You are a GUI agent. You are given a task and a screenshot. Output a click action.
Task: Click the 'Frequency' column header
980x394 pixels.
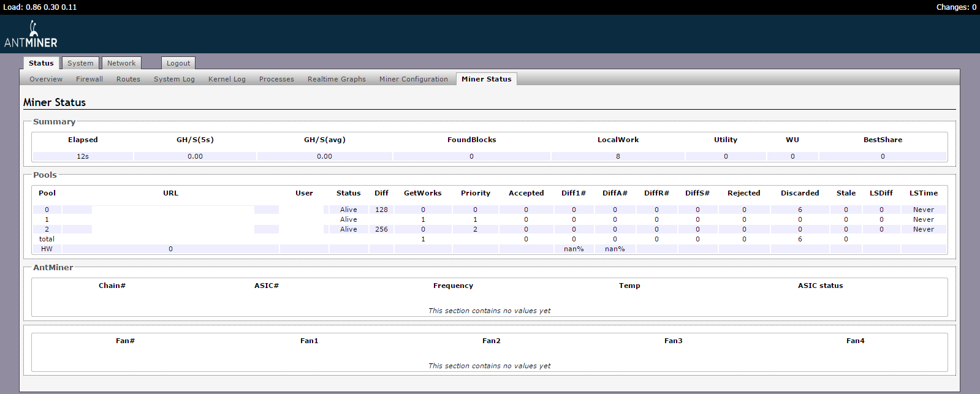coord(453,286)
